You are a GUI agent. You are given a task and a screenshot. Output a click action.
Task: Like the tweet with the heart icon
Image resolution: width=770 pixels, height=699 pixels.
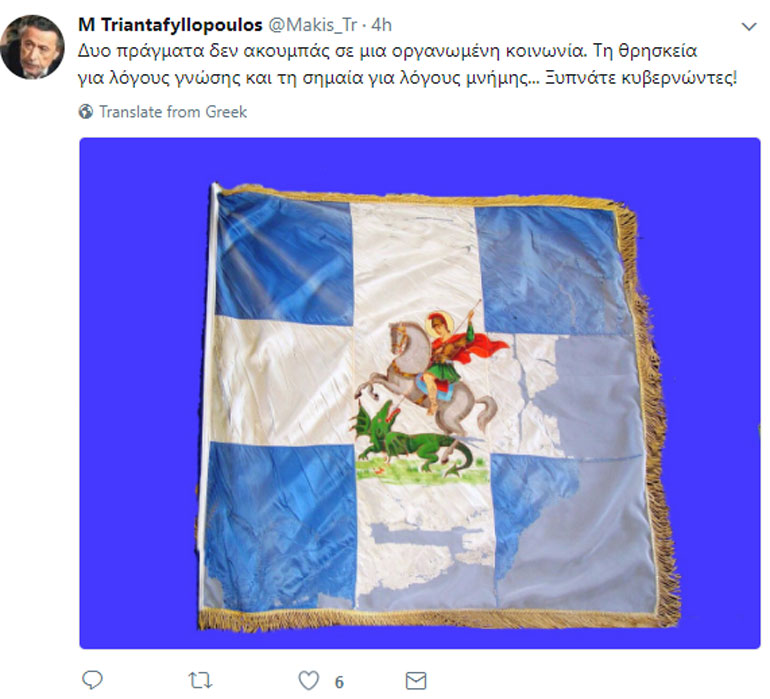click(x=309, y=681)
